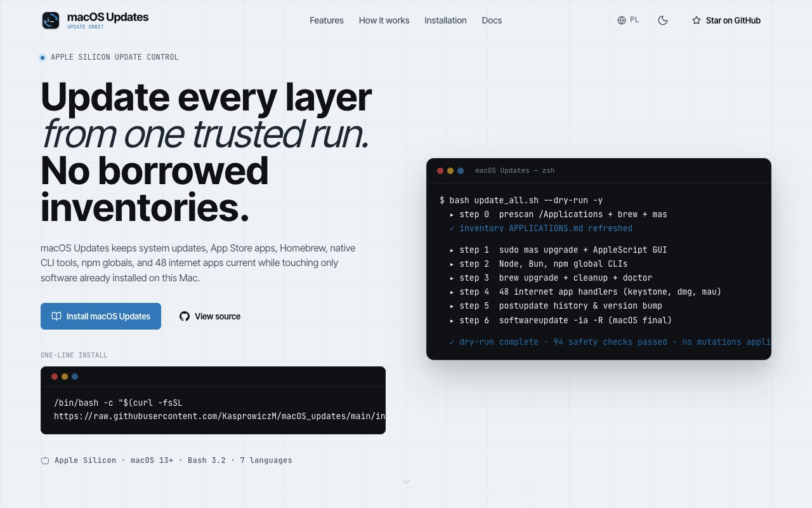Click the red dot in the zsh terminal window
This screenshot has height=508, width=812.
point(440,171)
